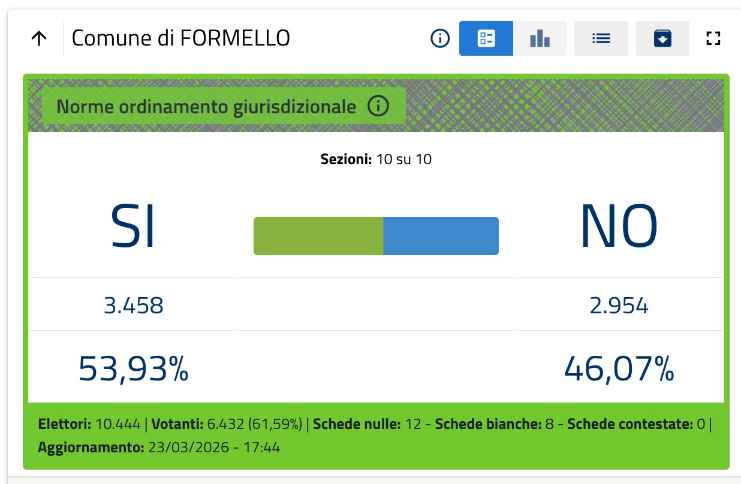741x484 pixels.
Task: Click the SI vote count 3.458
Action: (133, 305)
